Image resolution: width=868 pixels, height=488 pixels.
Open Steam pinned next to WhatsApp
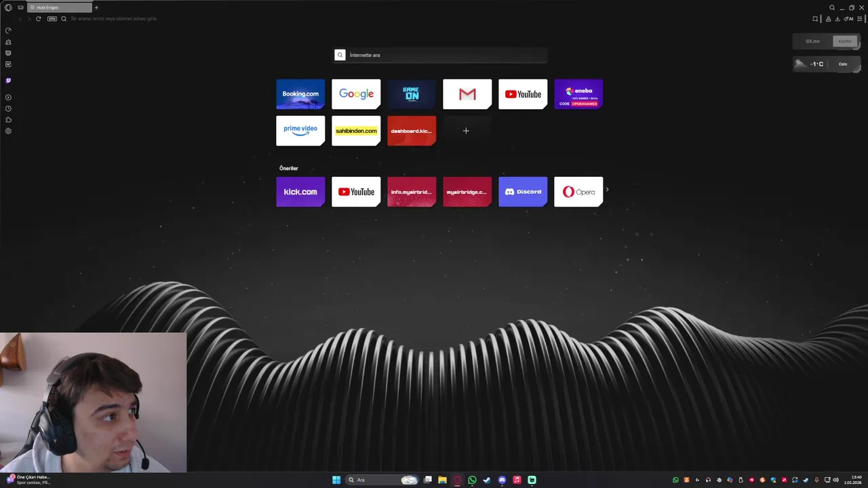[x=487, y=480]
